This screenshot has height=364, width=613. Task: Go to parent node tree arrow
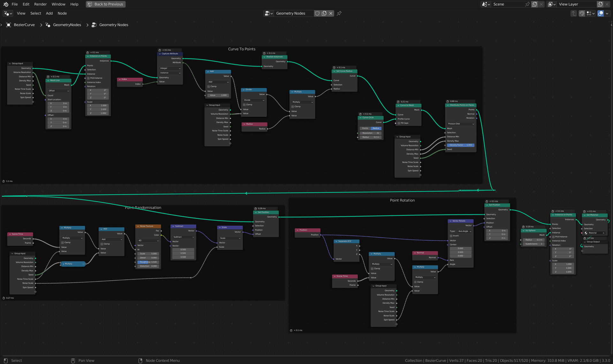point(574,13)
